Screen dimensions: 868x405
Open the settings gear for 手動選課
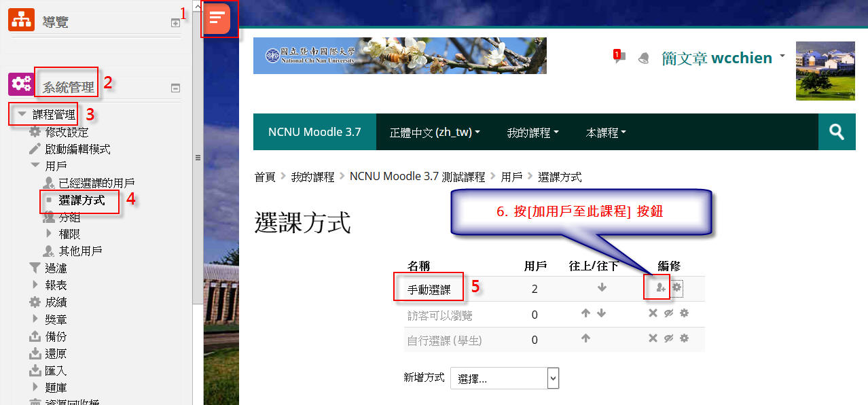[676, 288]
